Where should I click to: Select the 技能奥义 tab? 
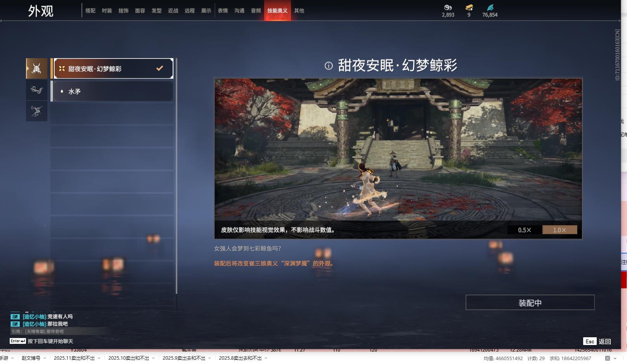click(x=277, y=10)
